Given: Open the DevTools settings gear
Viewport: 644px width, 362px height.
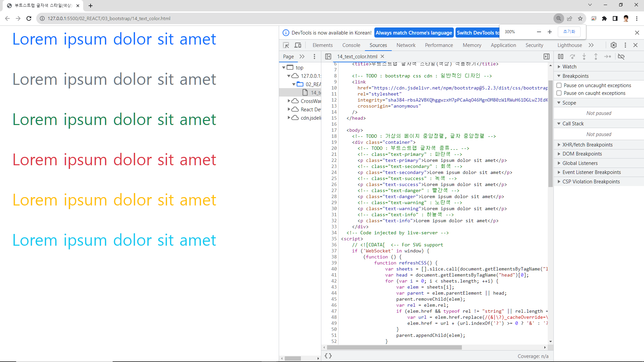Looking at the screenshot, I should 613,45.
